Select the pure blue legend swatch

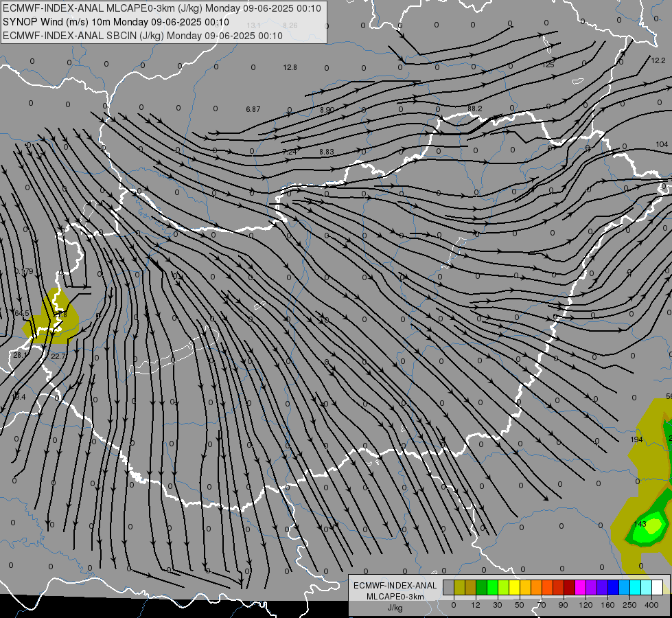[613, 587]
